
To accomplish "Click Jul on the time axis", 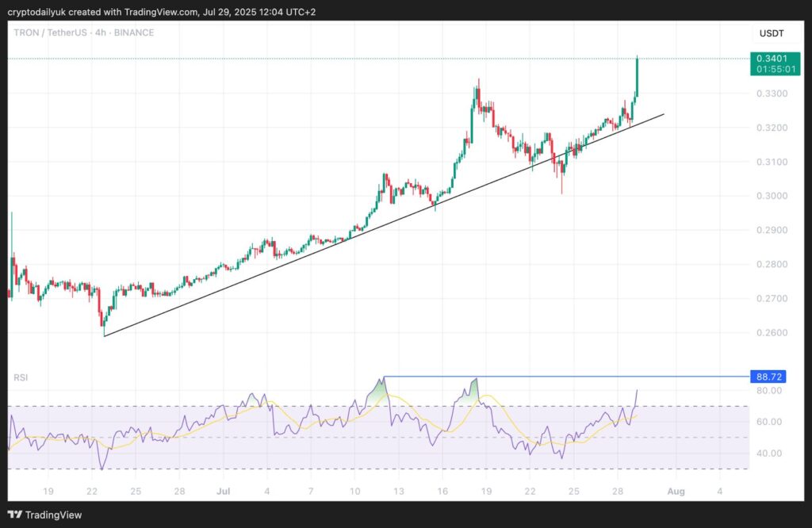I will pyautogui.click(x=224, y=492).
